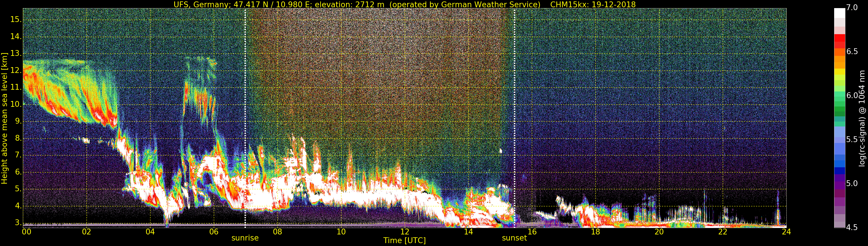Image resolution: width=868 pixels, height=246 pixels.
Task: Click the x-axis tick label '20'
Action: pyautogui.click(x=659, y=232)
